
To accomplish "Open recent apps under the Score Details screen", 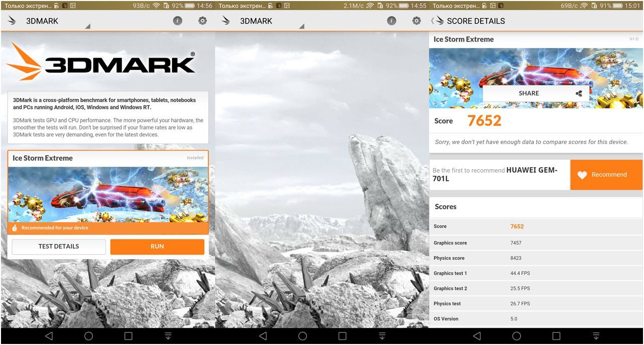I will (556, 336).
